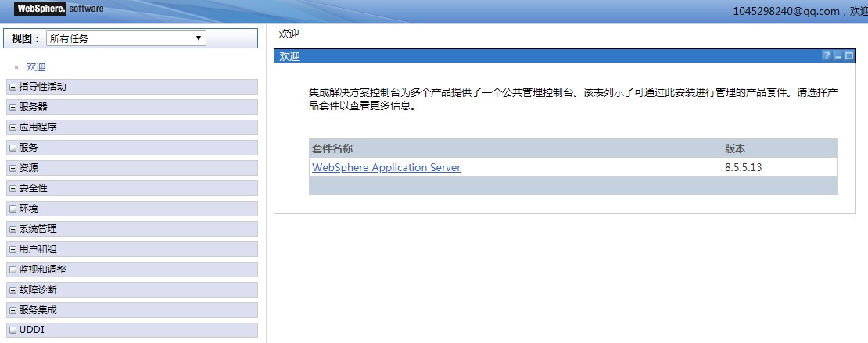Open the 安全性 menu section
The height and width of the screenshot is (343, 868).
point(13,188)
